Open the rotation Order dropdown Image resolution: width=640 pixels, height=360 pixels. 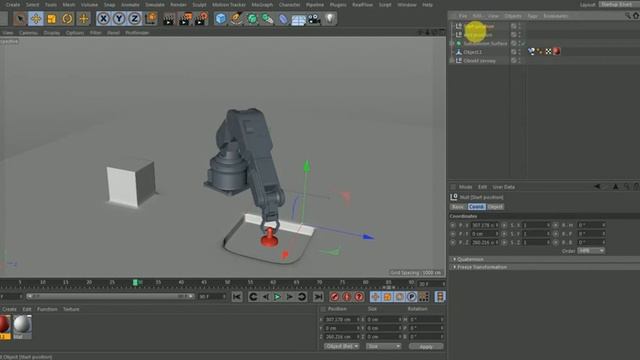point(591,251)
